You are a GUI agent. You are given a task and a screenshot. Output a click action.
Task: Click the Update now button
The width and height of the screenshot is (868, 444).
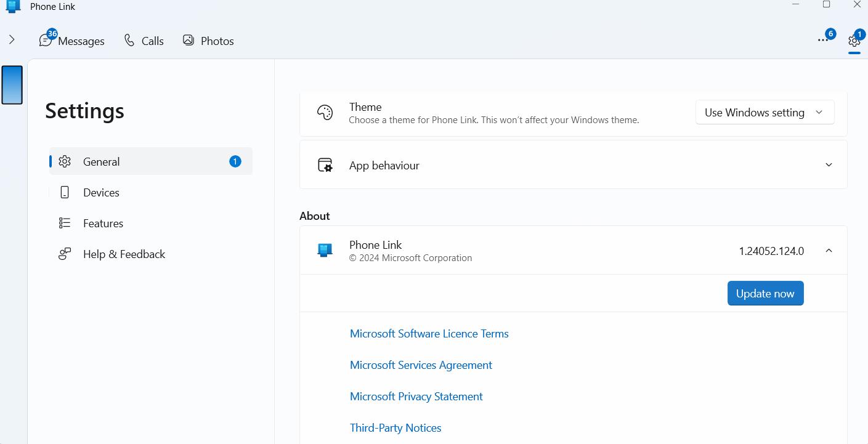(765, 294)
